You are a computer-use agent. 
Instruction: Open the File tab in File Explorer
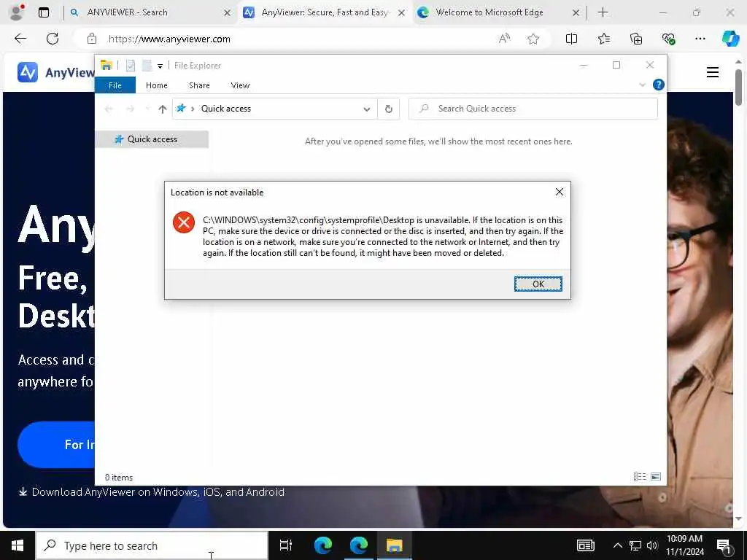115,85
